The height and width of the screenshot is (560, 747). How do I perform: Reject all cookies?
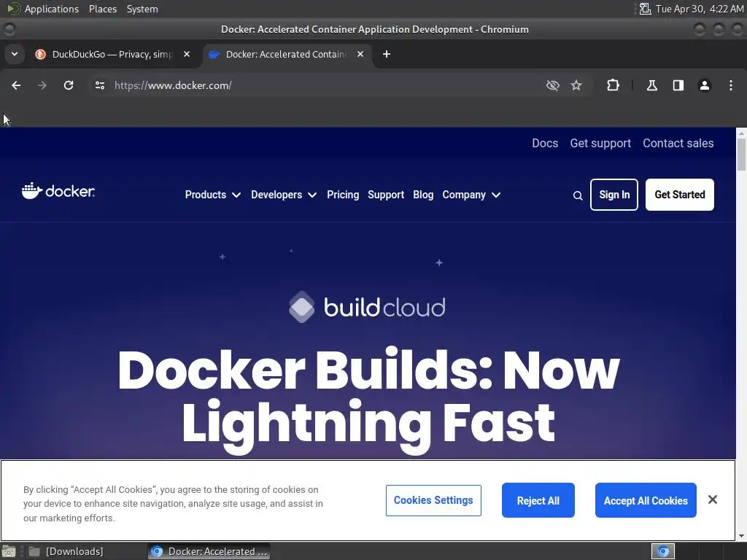(x=538, y=500)
